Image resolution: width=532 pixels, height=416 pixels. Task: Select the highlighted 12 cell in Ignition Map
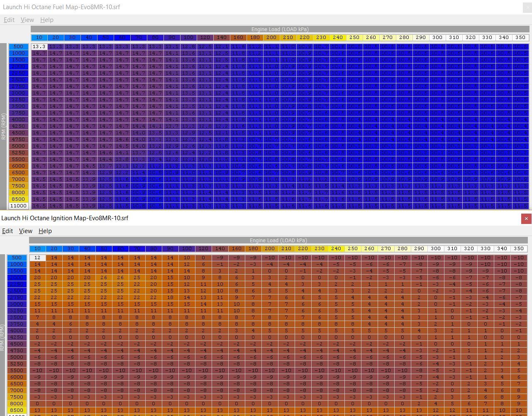(37, 258)
